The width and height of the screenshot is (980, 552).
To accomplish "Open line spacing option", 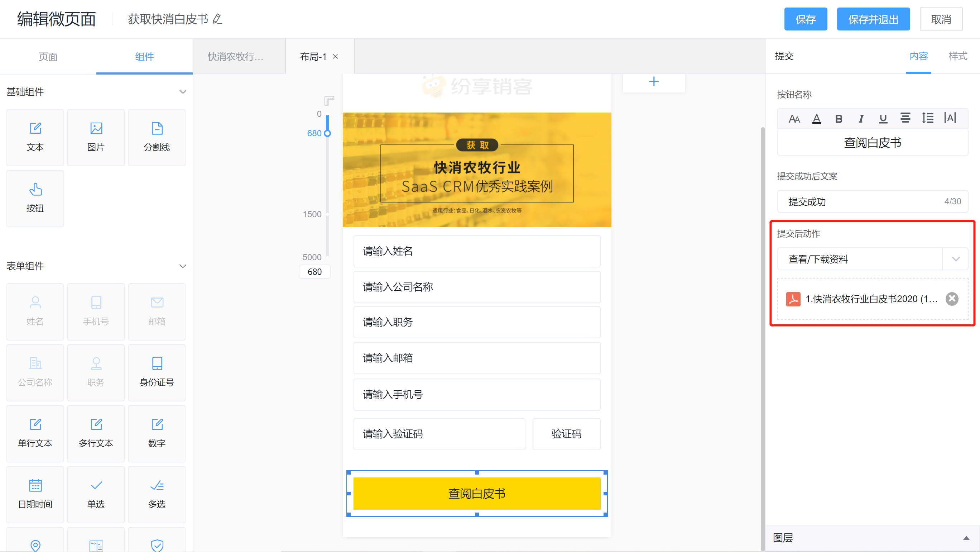I will pyautogui.click(x=927, y=118).
